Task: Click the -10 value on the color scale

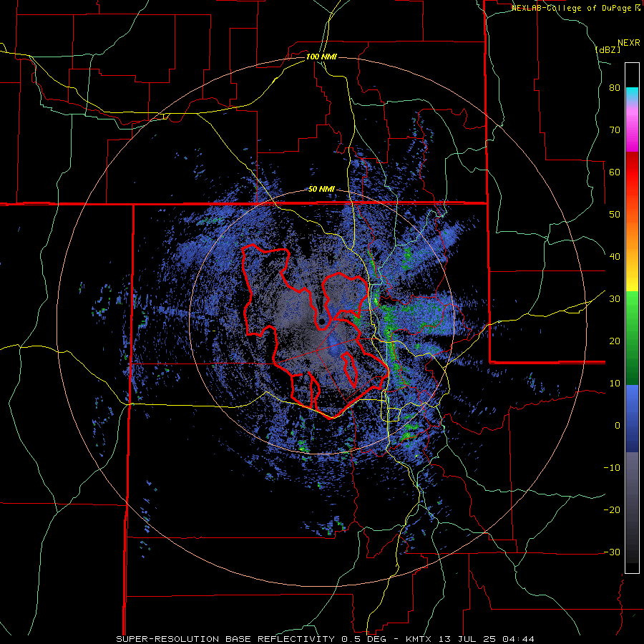Action: [612, 468]
